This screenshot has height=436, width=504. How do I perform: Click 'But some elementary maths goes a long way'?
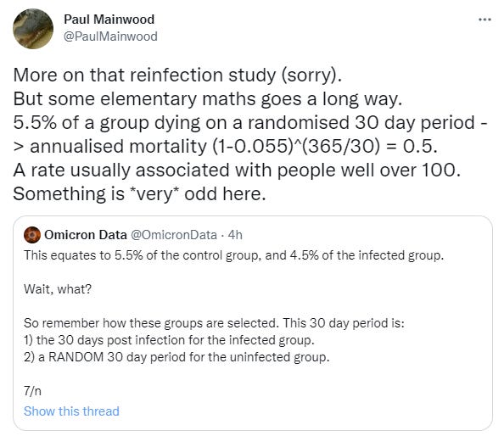point(208,99)
